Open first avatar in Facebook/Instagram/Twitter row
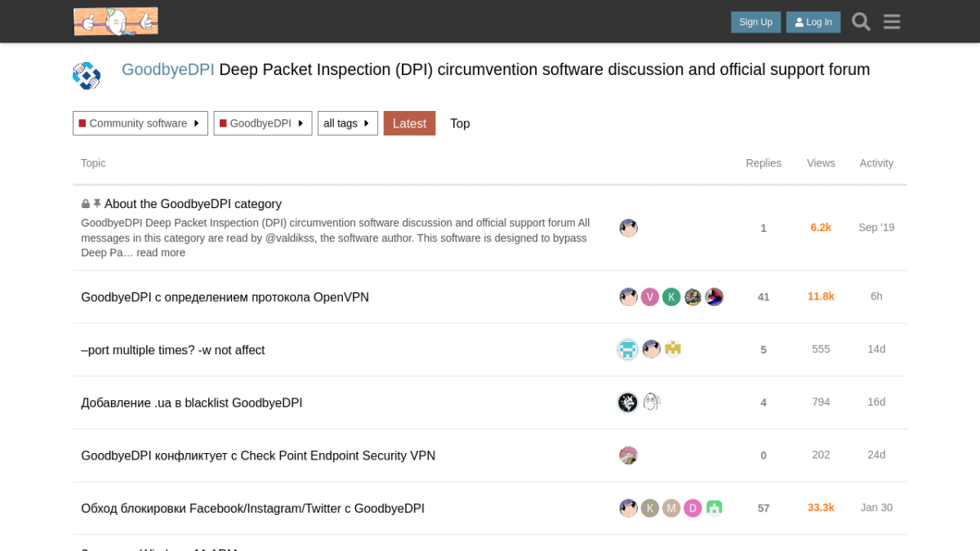 coord(628,509)
